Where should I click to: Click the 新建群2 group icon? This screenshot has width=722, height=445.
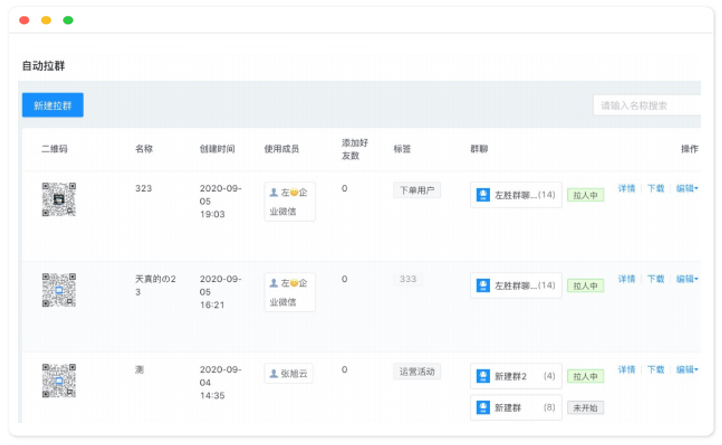[483, 376]
